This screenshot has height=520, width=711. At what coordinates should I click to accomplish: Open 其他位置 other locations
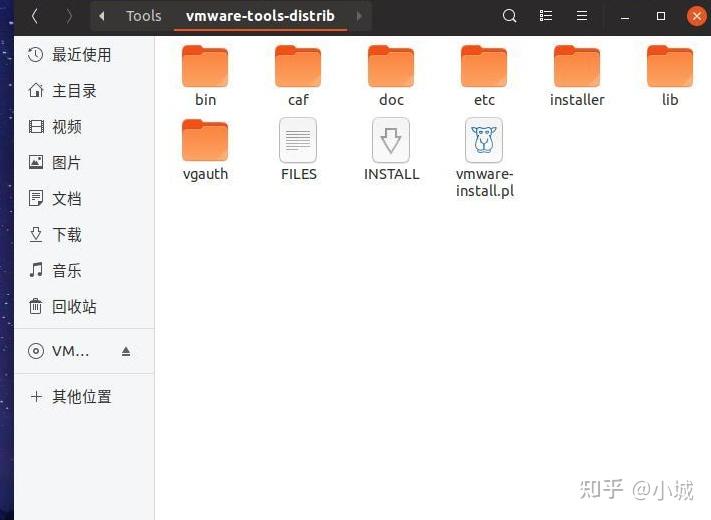pos(84,397)
